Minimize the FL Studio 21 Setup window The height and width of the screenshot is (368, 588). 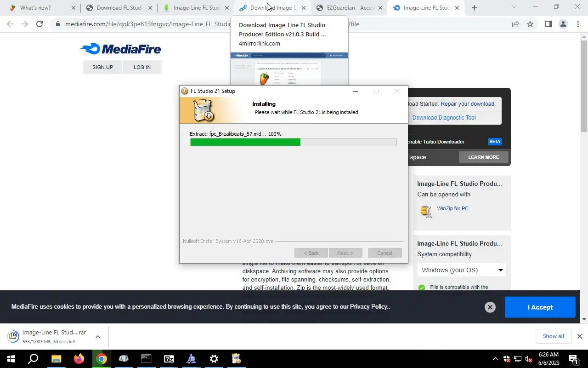tap(355, 91)
